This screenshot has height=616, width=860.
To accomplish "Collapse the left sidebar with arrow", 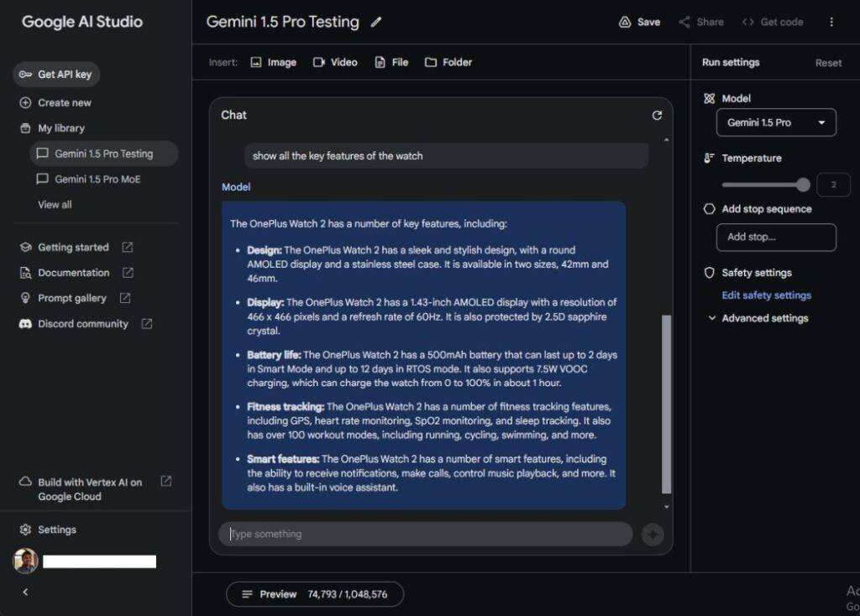I will click(25, 592).
